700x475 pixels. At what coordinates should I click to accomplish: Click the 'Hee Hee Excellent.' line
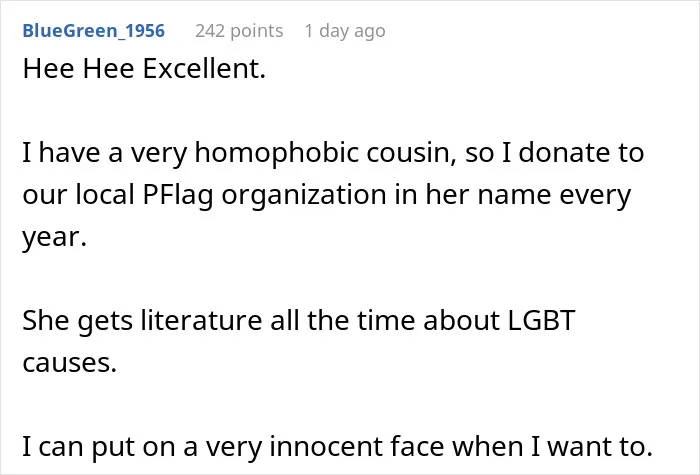pos(144,69)
